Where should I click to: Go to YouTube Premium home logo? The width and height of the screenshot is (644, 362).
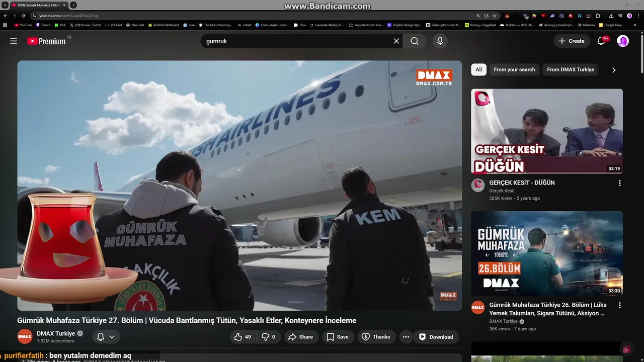[46, 41]
